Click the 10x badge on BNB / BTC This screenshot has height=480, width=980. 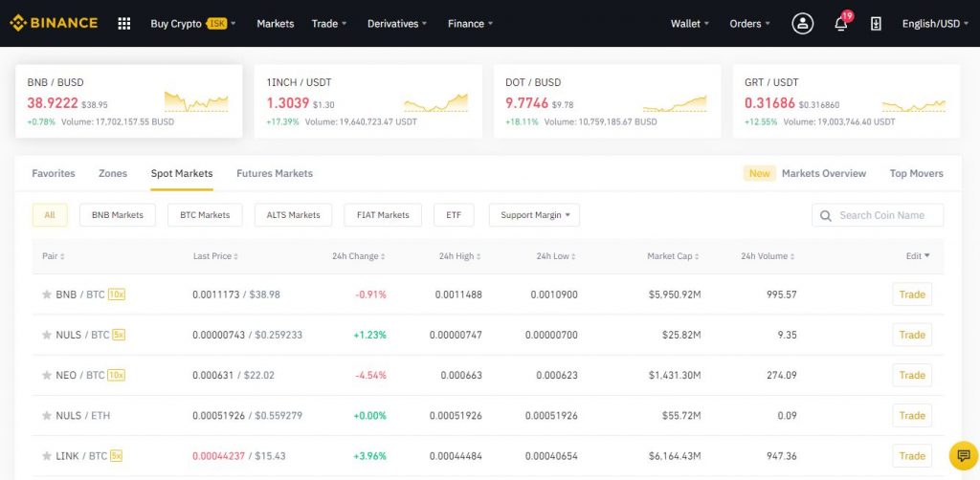click(x=116, y=294)
